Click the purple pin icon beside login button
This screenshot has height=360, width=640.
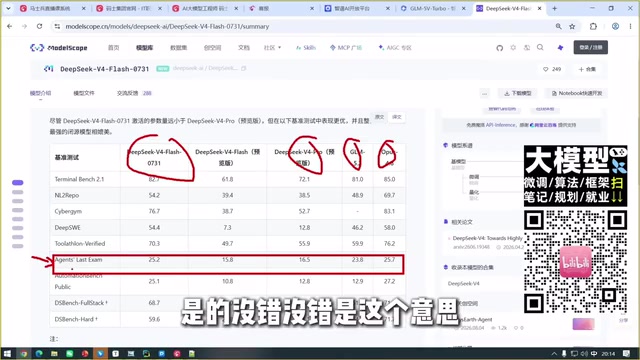tap(560, 48)
